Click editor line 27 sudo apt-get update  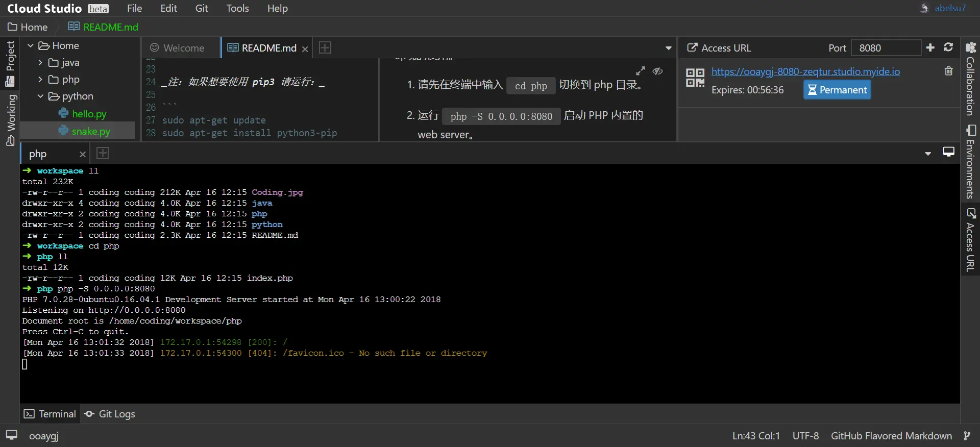214,120
